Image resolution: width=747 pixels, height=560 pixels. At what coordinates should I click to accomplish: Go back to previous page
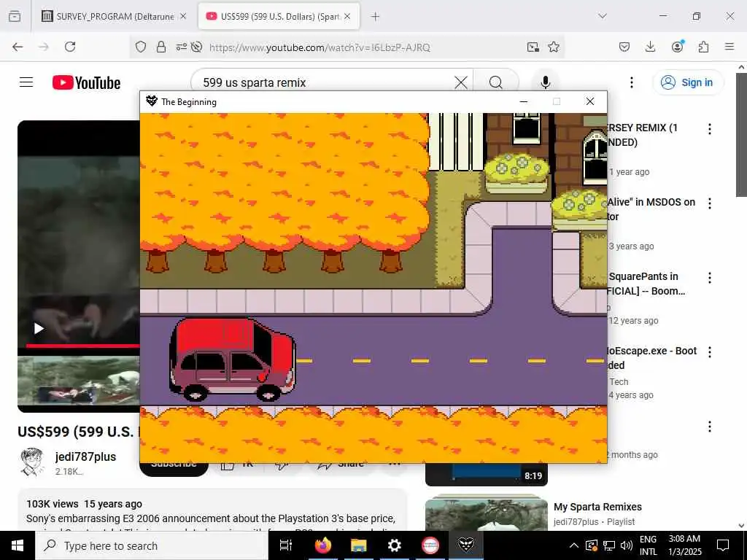click(18, 47)
